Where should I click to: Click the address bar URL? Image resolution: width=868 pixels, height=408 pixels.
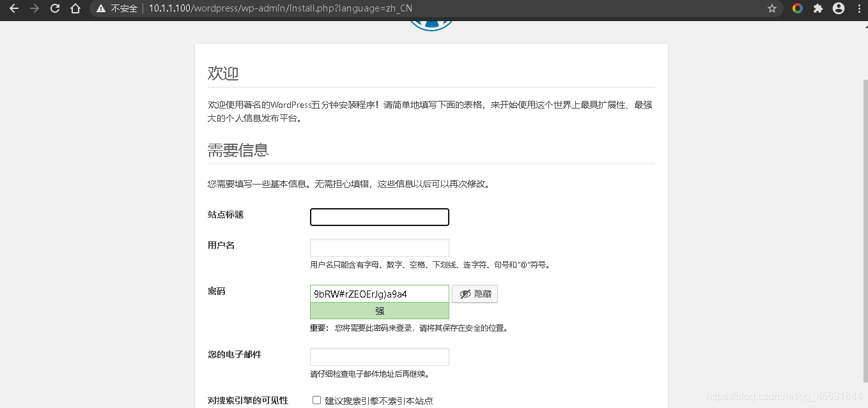281,8
